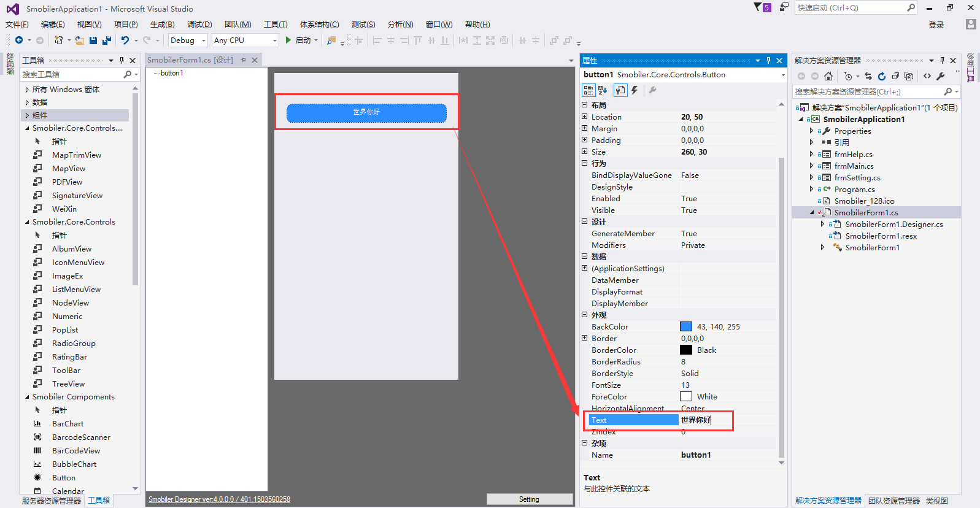The image size is (980, 508).
Task: Click the Quick Launch search box
Action: pyautogui.click(x=856, y=7)
